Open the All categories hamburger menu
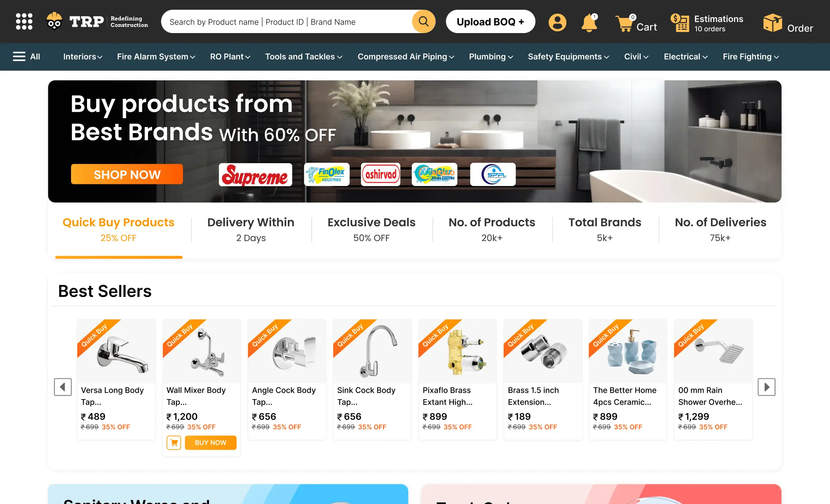 point(26,57)
